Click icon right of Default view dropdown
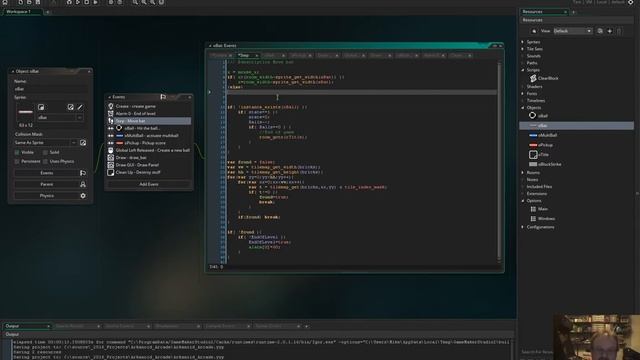Viewport: 640px width, 360px height. click(x=600, y=31)
